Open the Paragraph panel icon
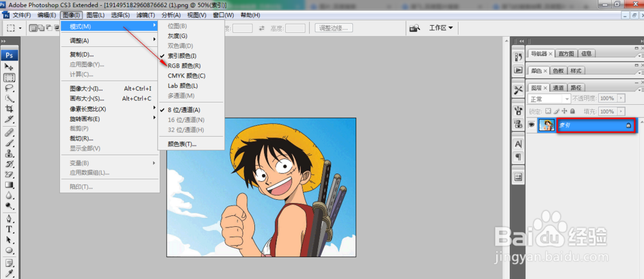 pyautogui.click(x=518, y=157)
